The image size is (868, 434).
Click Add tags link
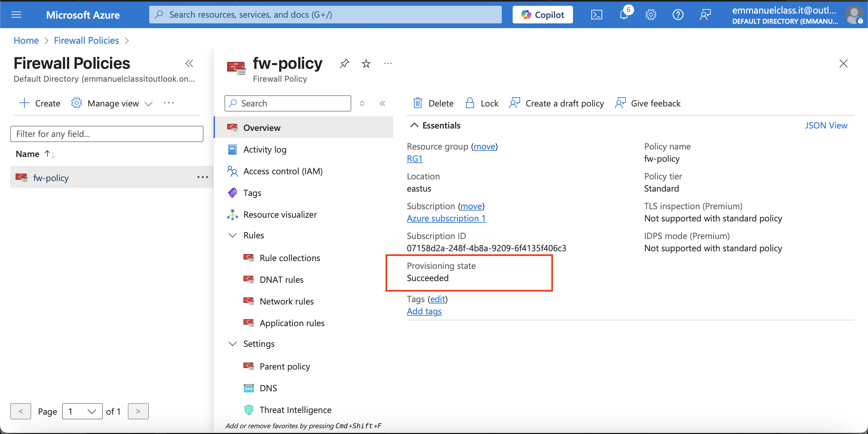pos(424,311)
